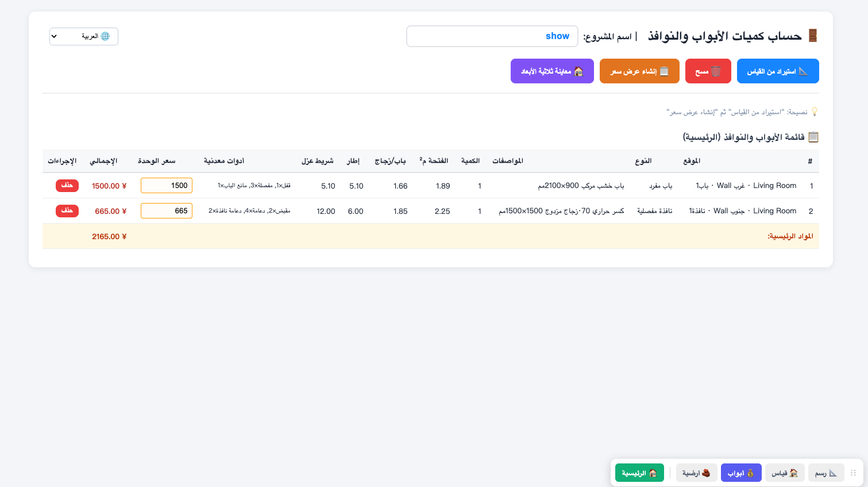Click the 'نافذة مفصلية' type cell
Screen dimensions: 868x487
pyautogui.click(x=654, y=211)
